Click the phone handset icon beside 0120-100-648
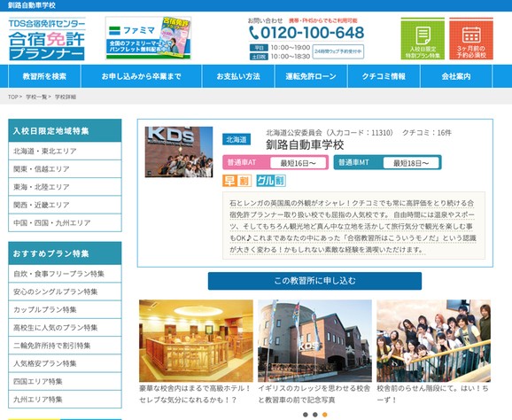 [x=253, y=33]
